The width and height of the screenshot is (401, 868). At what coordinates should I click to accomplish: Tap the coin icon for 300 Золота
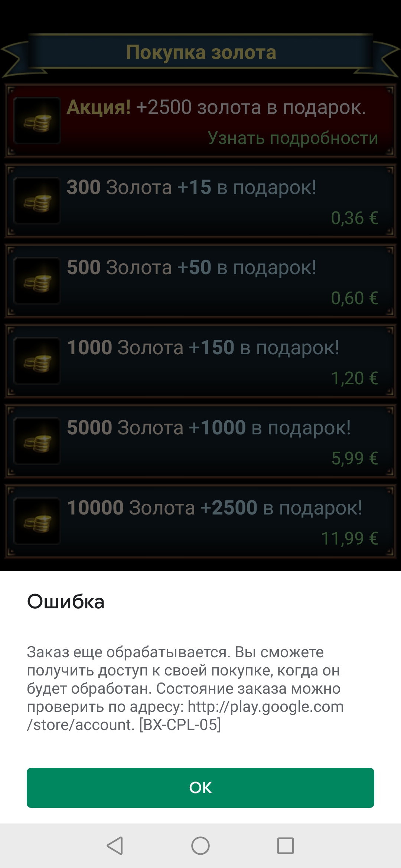point(37,201)
